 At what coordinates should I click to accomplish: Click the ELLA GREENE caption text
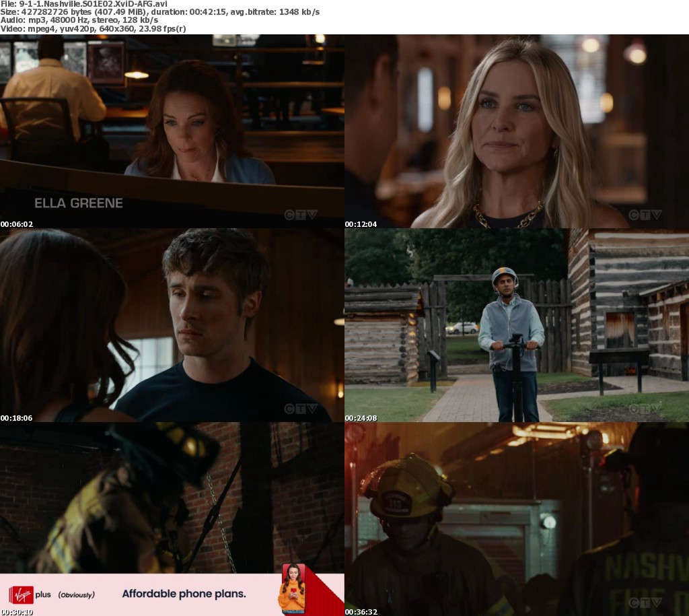[x=79, y=203]
